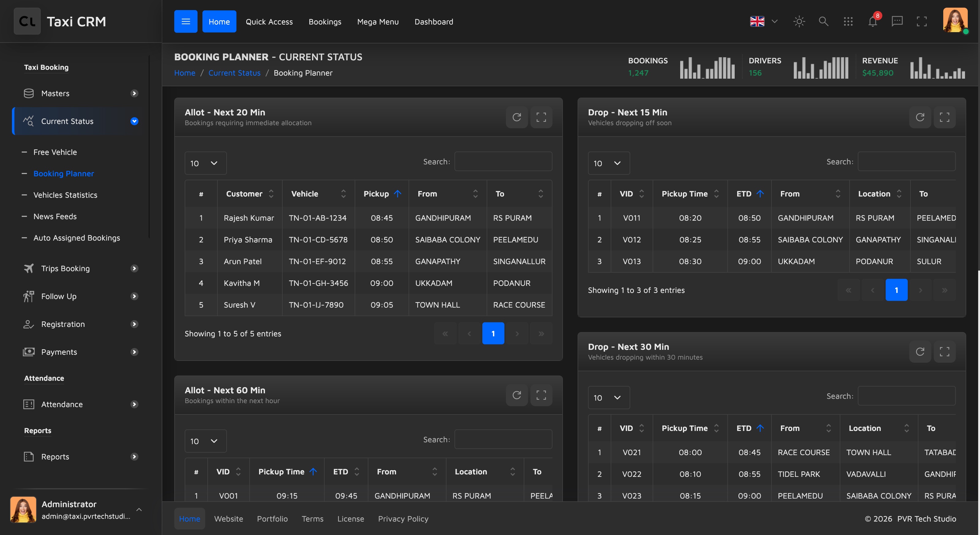Click page 1 in Drop Next 15 Min pagination
The image size is (980, 535).
coord(896,290)
